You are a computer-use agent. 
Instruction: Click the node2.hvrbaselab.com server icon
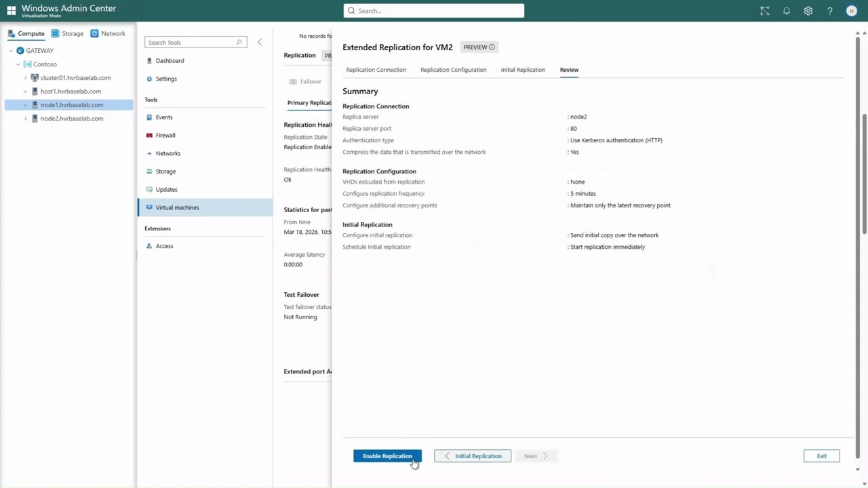(x=35, y=119)
